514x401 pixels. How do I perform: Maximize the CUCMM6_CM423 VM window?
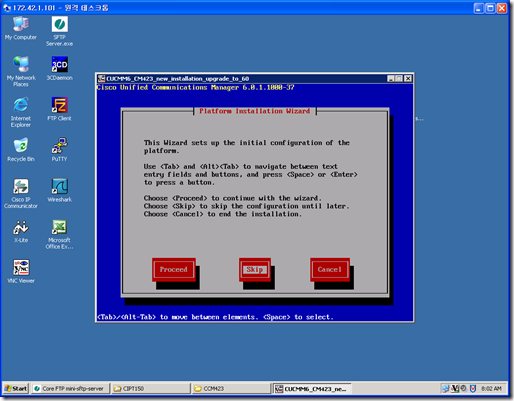(399, 79)
